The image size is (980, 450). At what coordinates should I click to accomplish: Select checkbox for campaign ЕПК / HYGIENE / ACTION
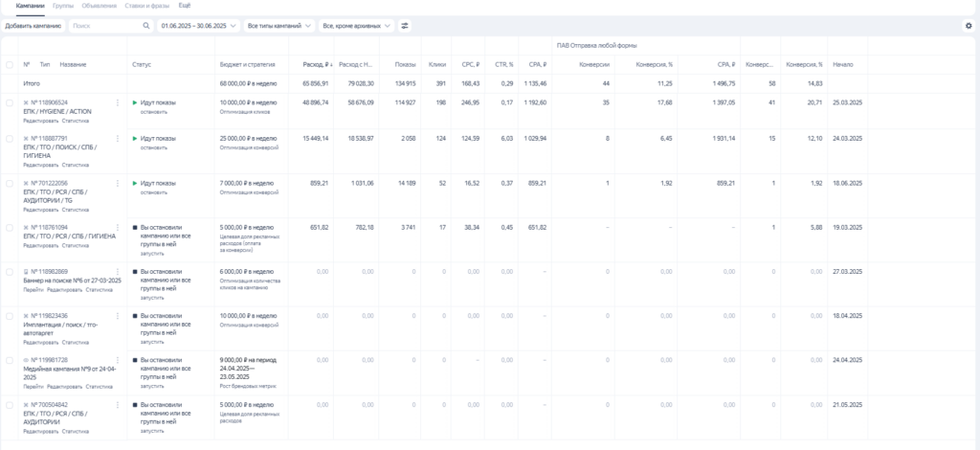pyautogui.click(x=10, y=102)
